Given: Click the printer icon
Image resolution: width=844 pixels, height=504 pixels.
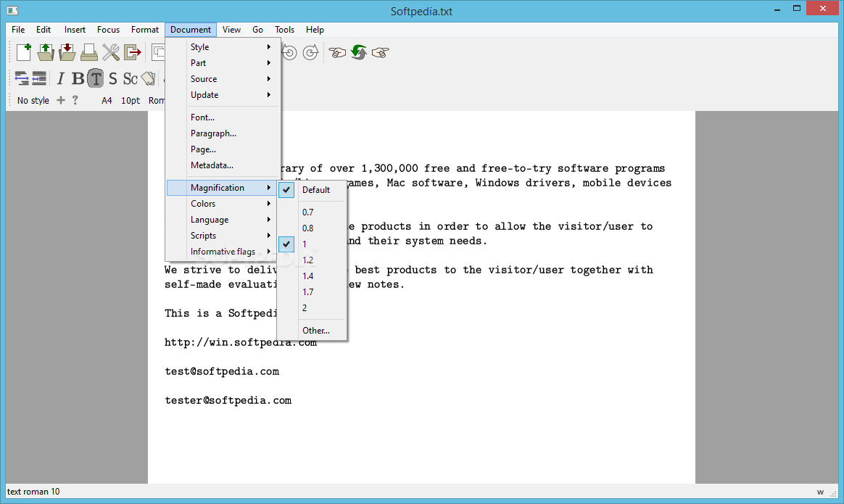Looking at the screenshot, I should [x=88, y=52].
